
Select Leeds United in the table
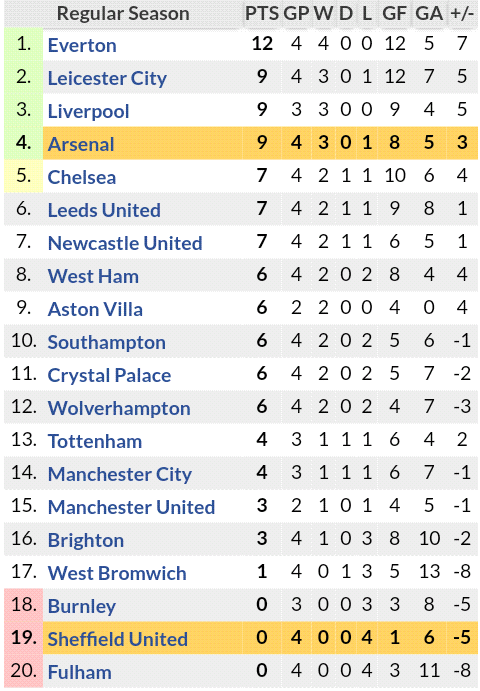[104, 210]
